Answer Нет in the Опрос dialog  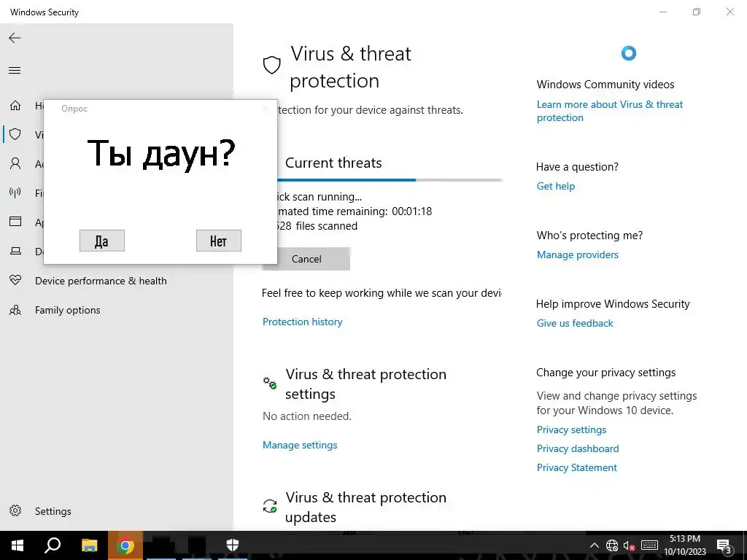(219, 241)
